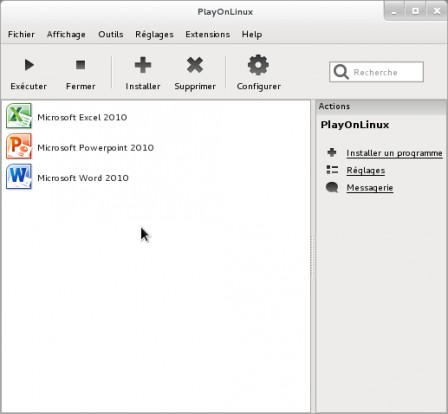Select the Microsoft Powerpoint 2010 icon
Image resolution: width=448 pixels, height=414 pixels.
tap(19, 146)
